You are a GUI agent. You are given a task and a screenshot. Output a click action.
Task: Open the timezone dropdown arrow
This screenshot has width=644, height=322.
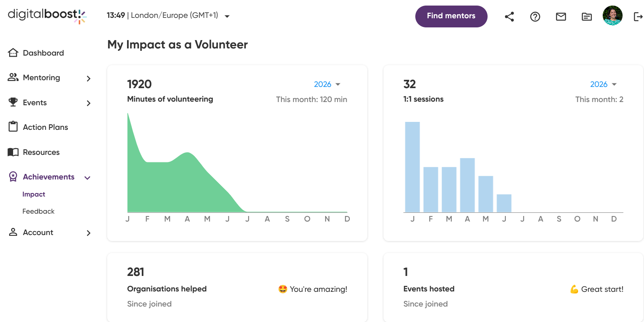(227, 16)
